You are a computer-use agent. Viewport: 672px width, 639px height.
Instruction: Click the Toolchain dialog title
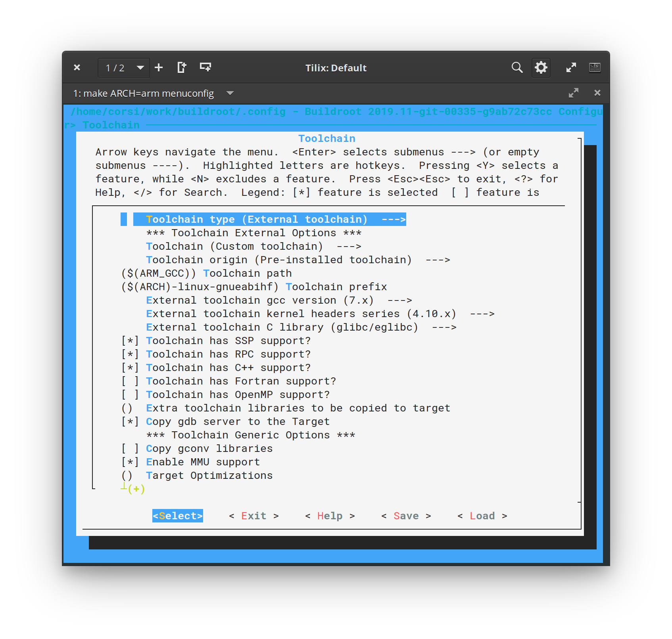327,138
